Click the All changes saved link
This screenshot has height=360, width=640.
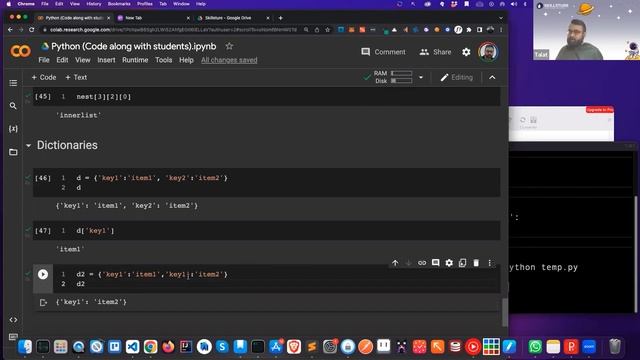(x=229, y=60)
